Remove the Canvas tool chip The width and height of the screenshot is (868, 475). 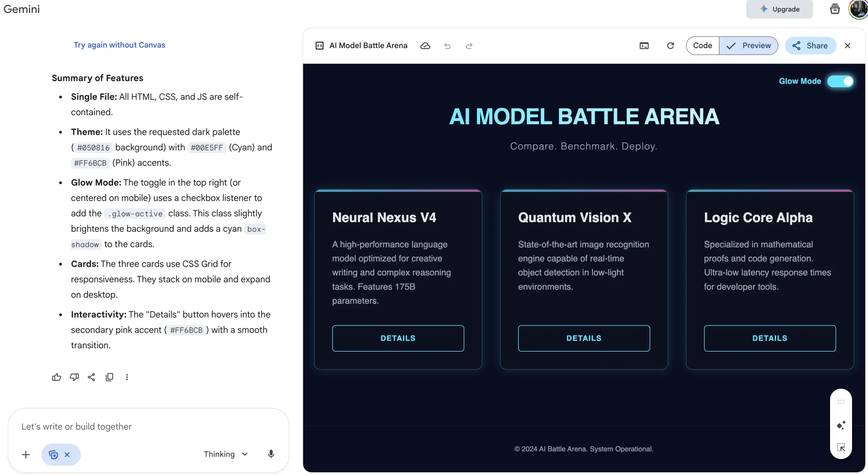[x=67, y=455]
